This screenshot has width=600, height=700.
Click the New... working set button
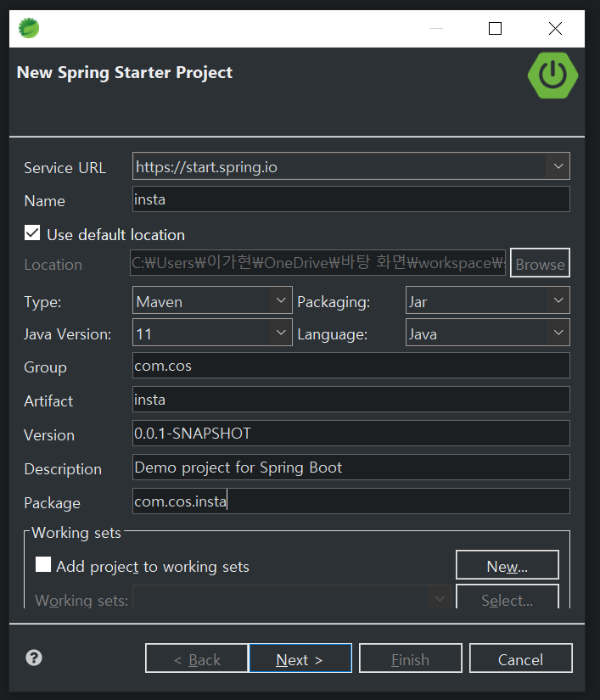point(507,565)
